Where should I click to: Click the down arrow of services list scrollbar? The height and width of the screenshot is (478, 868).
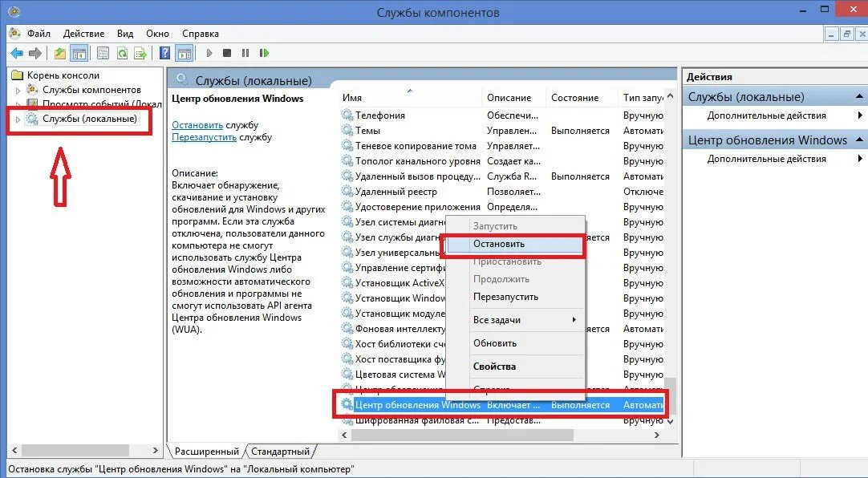point(671,422)
